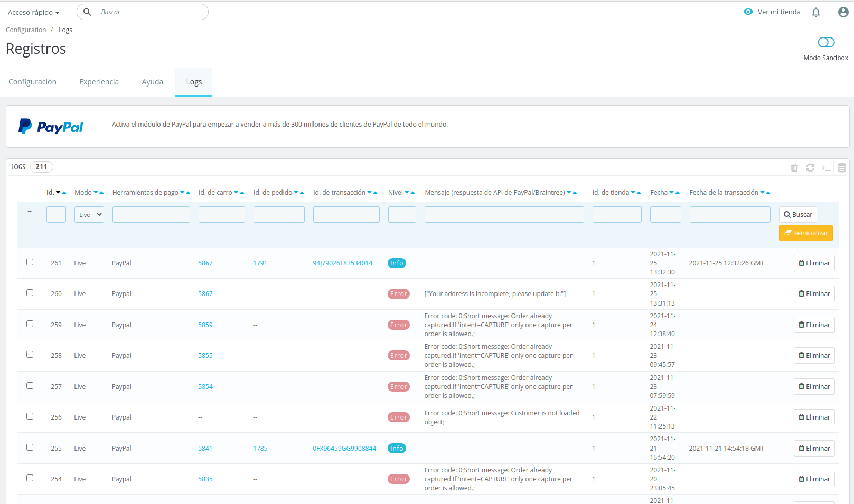Sort Fecha de la transacción ascending

point(768,193)
